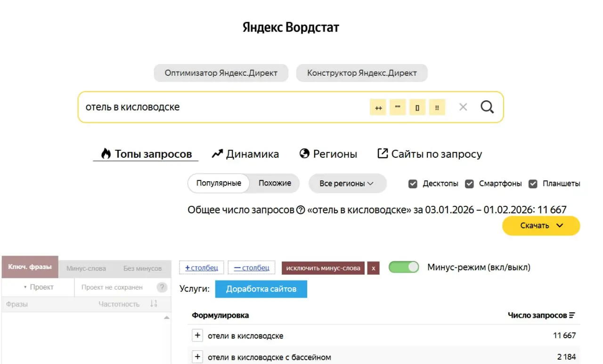Screen dimensions: 603x364
Task: Click Оптимизатор Яндекс.Директ button
Action: coord(221,73)
